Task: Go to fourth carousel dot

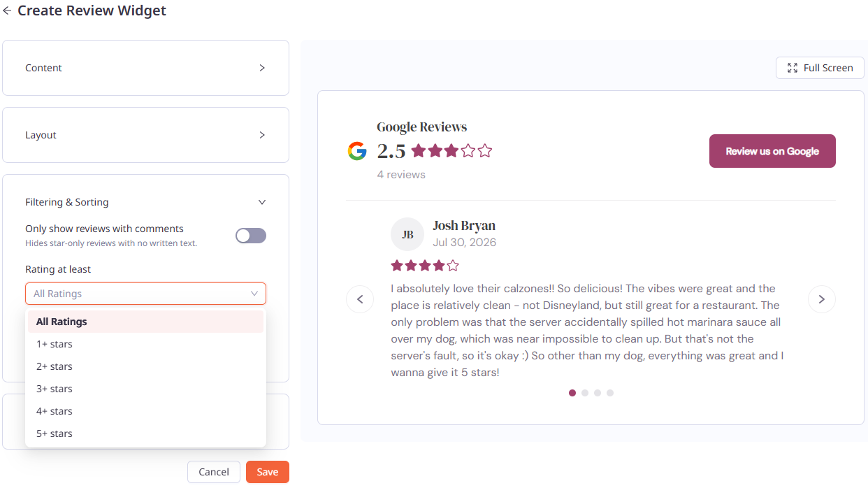Action: click(x=610, y=393)
